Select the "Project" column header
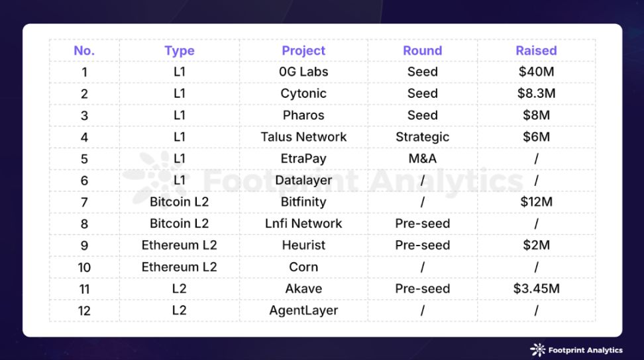The image size is (644, 360). pyautogui.click(x=303, y=50)
